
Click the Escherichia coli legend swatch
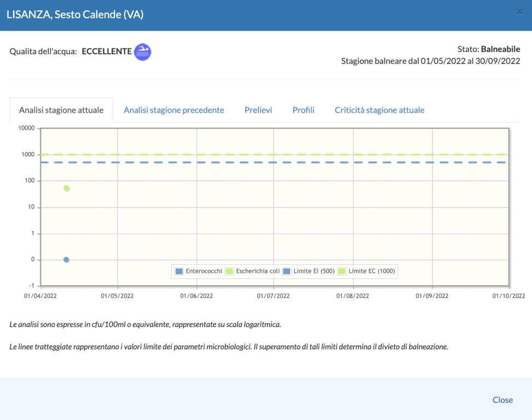tap(229, 271)
